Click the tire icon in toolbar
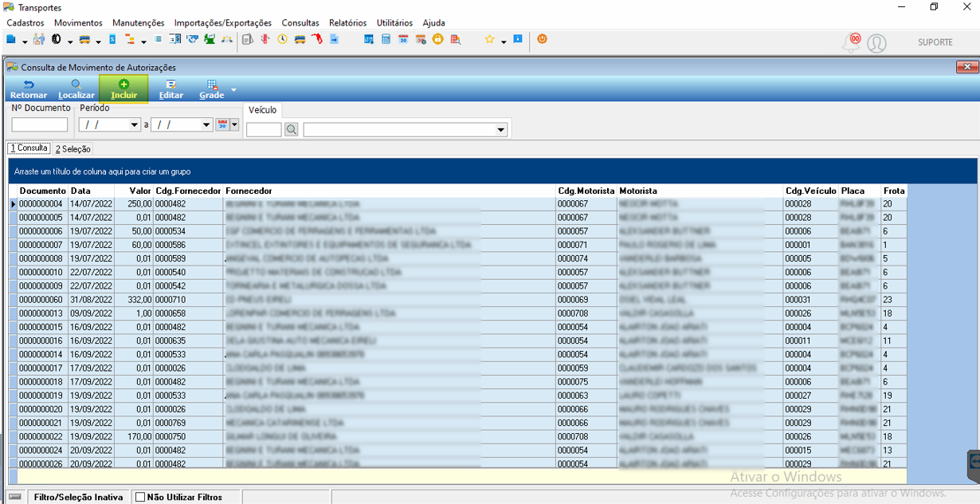Image resolution: width=980 pixels, height=504 pixels. [57, 39]
